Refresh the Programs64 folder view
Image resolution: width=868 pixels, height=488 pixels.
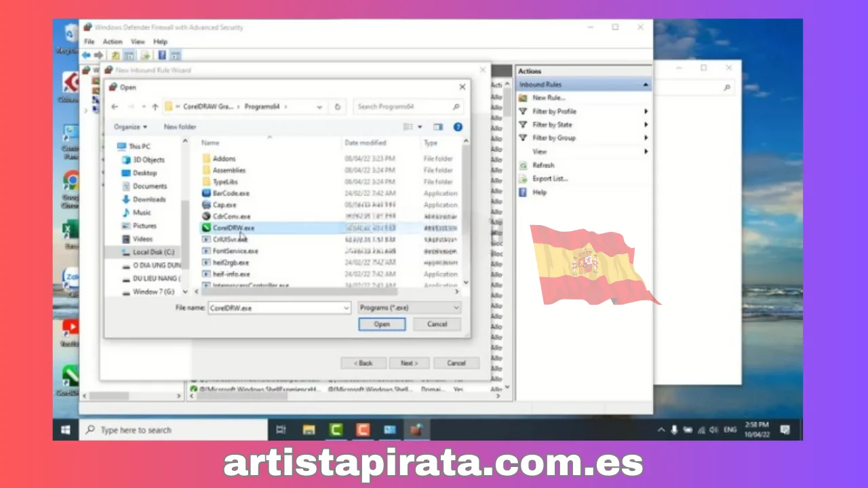338,106
